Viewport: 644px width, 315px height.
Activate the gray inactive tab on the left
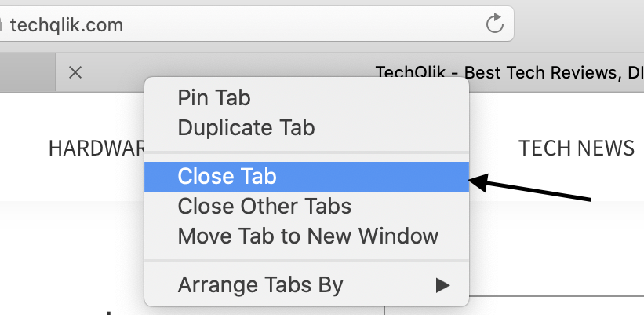27,73
